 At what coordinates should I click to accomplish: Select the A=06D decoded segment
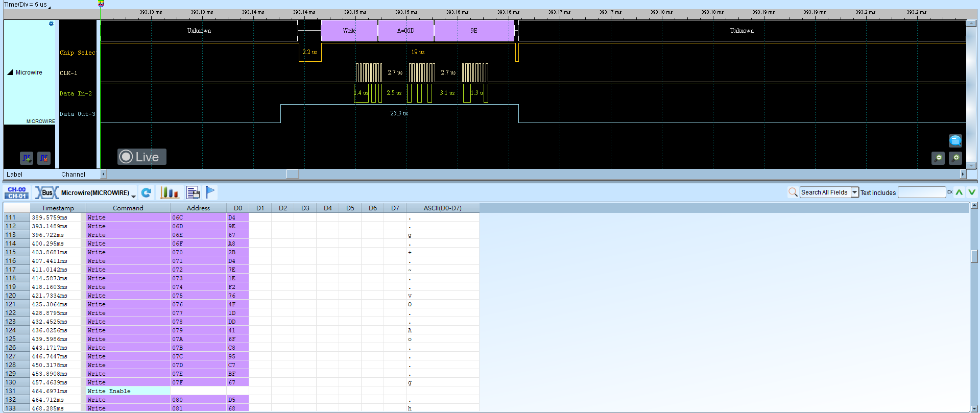(x=406, y=31)
